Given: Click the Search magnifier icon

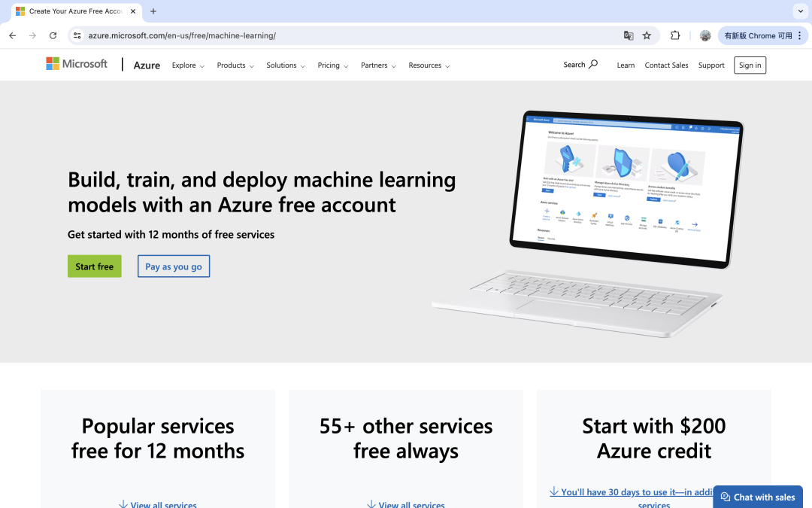Looking at the screenshot, I should 593,64.
